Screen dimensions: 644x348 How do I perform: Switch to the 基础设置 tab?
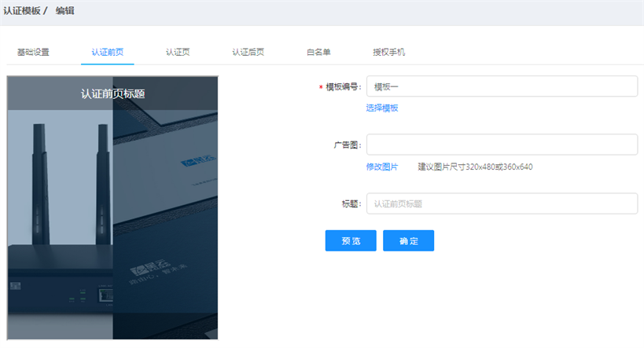(x=33, y=52)
